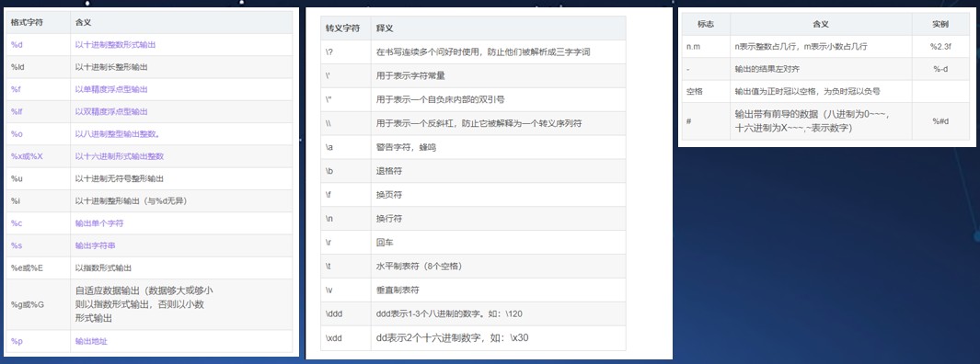This screenshot has width=980, height=364.
Task: Select the 输出的结果左对齐 cell
Action: point(821,69)
